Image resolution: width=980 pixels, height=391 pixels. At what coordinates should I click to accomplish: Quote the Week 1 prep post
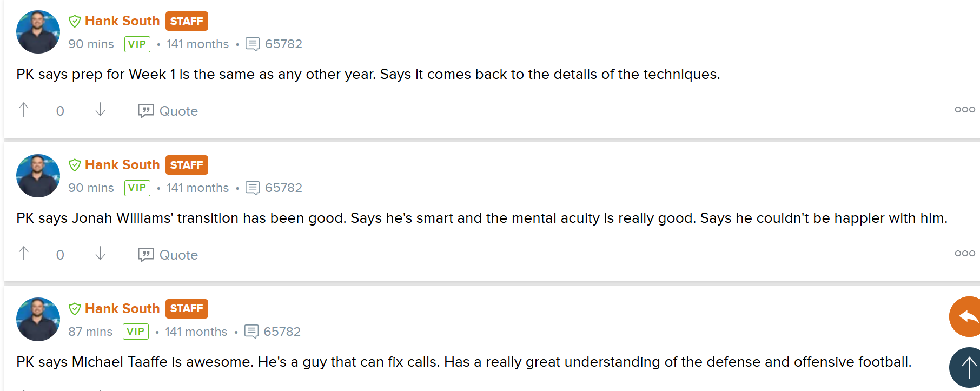168,111
